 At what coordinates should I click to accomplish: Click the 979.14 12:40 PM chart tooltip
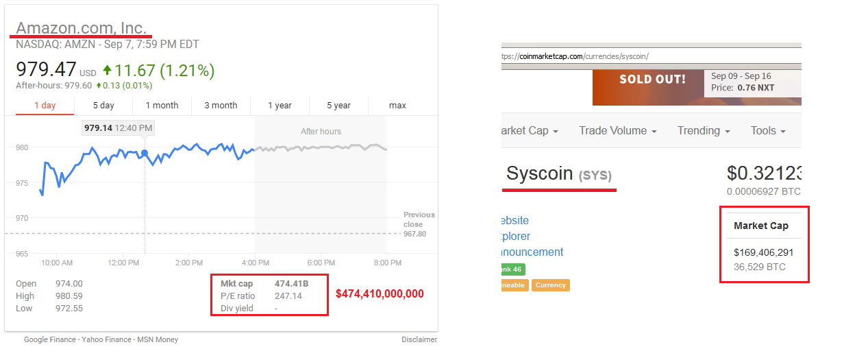(118, 128)
